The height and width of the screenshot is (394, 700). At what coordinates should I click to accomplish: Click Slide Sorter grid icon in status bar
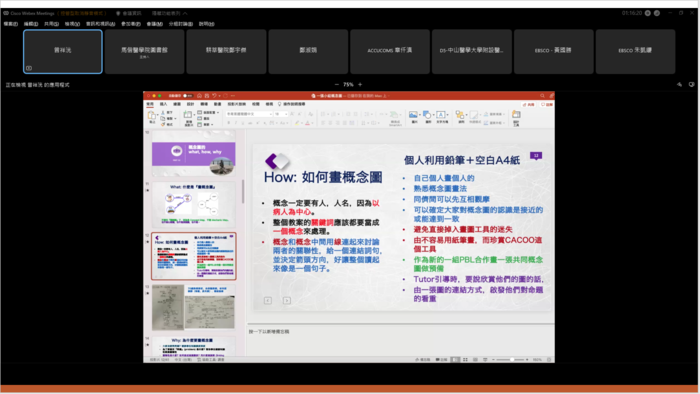click(465, 360)
